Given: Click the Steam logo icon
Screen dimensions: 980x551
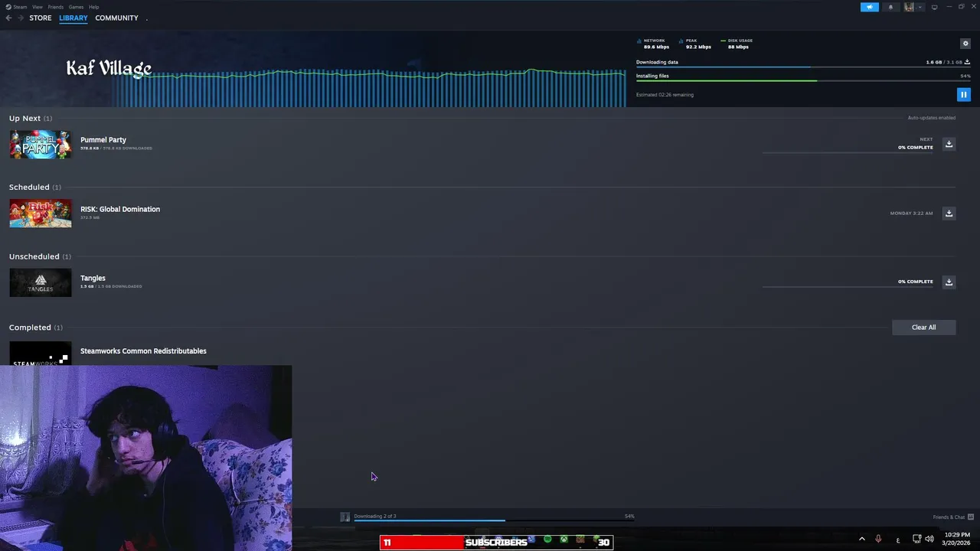Looking at the screenshot, I should (x=7, y=7).
